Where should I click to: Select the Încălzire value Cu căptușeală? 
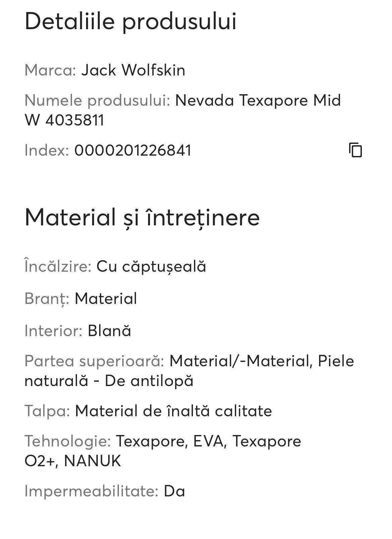click(151, 267)
